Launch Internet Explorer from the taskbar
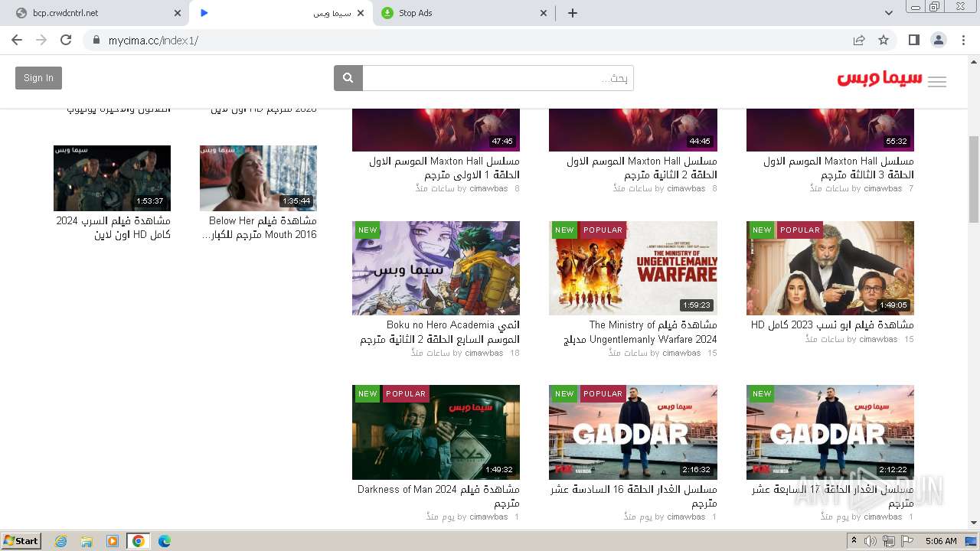 pyautogui.click(x=60, y=541)
